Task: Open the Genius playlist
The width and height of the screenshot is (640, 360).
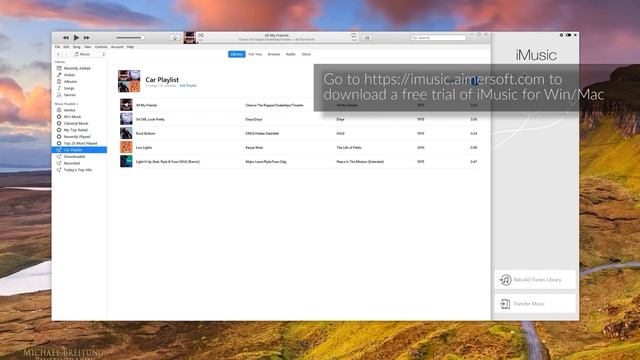Action: pyautogui.click(x=69, y=110)
